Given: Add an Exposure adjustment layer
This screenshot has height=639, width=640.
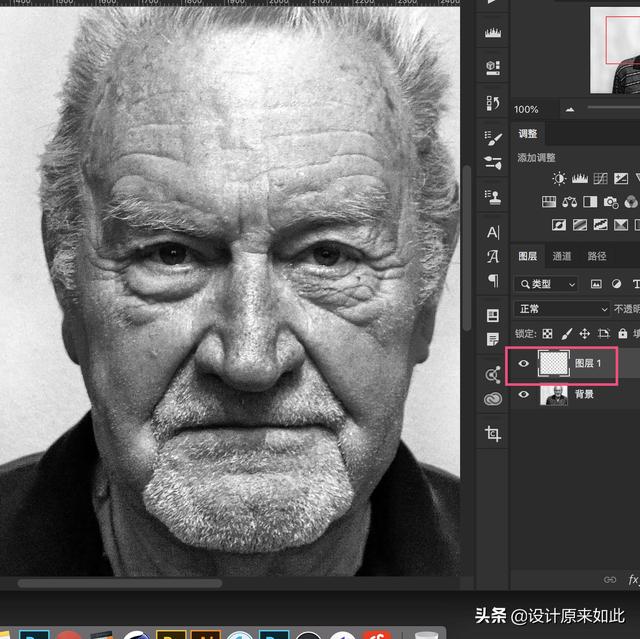Looking at the screenshot, I should tap(621, 178).
